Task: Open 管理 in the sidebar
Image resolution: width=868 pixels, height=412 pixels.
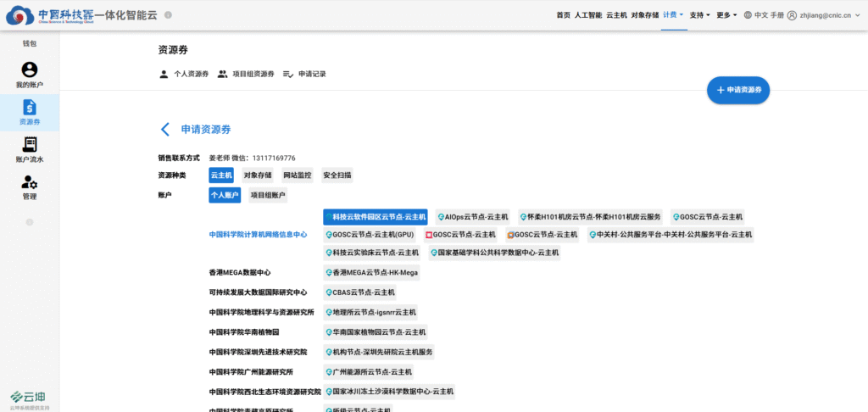Action: (x=30, y=187)
